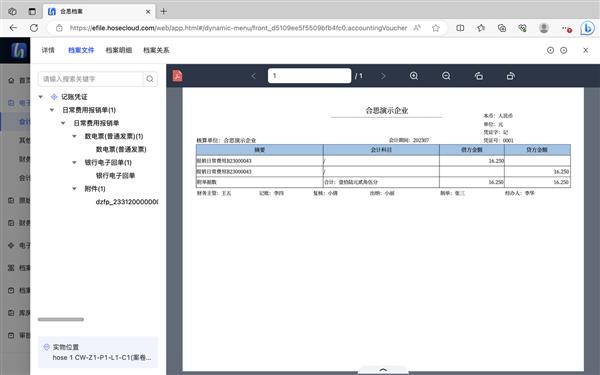Click the home icon in left sidebar
This screenshot has height=375, width=600.
click(11, 80)
